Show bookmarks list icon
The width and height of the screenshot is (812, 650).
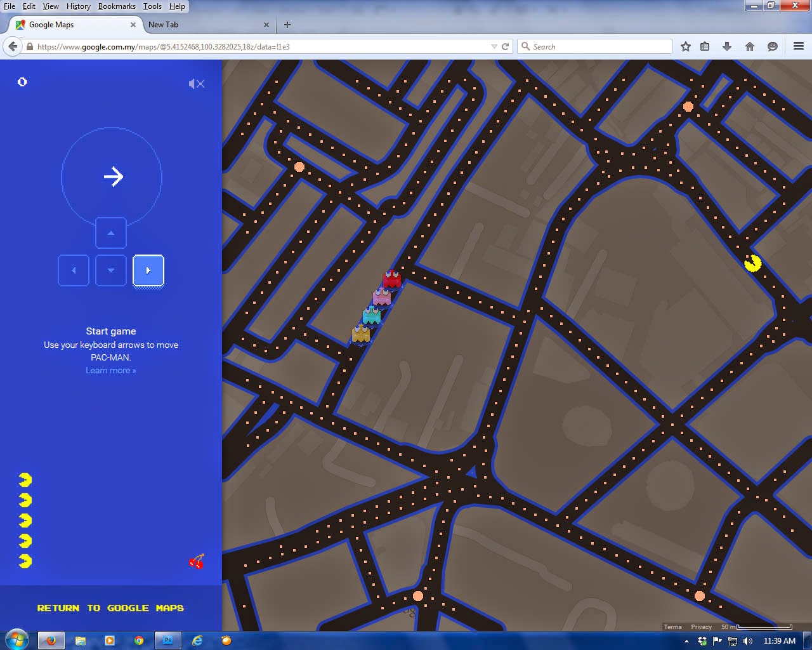(x=705, y=46)
